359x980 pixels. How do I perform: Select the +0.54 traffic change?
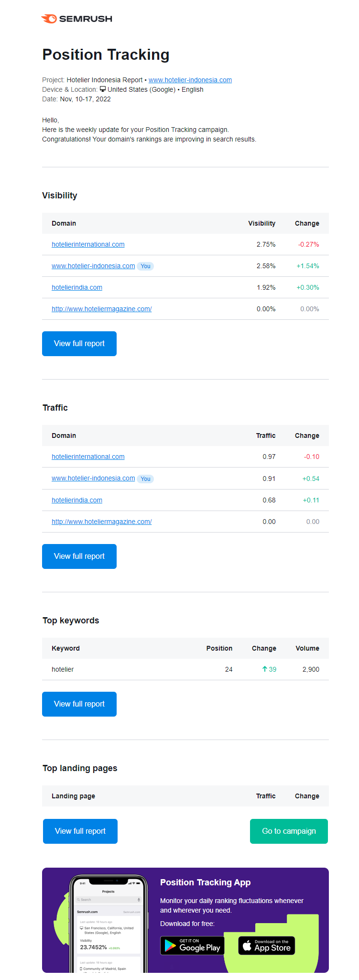tap(311, 479)
